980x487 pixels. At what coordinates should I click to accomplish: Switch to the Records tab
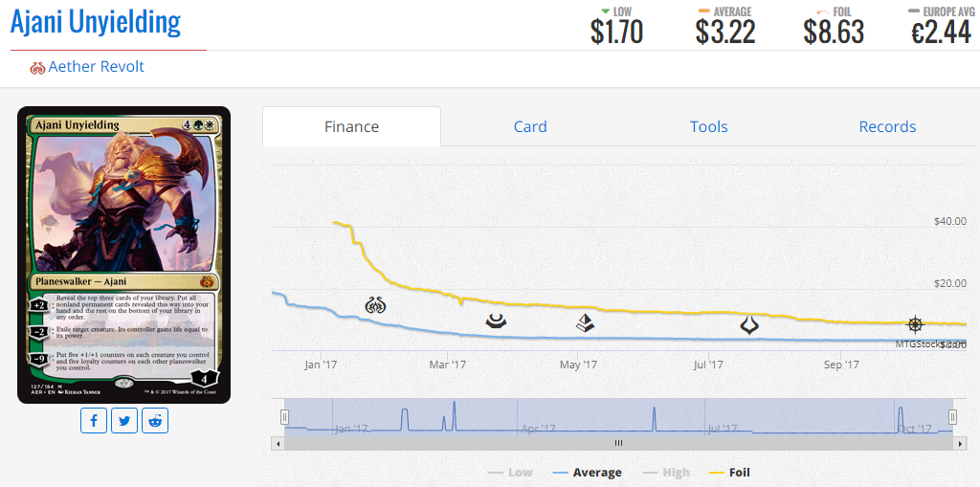887,127
